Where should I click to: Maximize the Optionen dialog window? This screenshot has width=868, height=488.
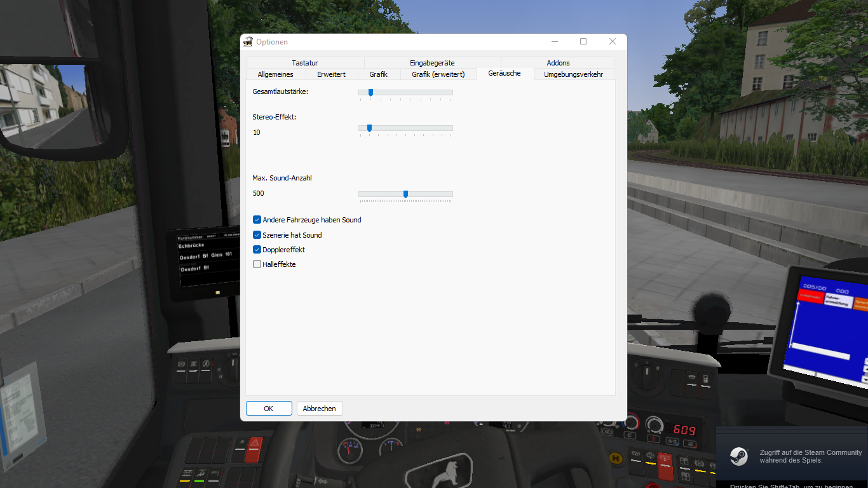tap(583, 42)
